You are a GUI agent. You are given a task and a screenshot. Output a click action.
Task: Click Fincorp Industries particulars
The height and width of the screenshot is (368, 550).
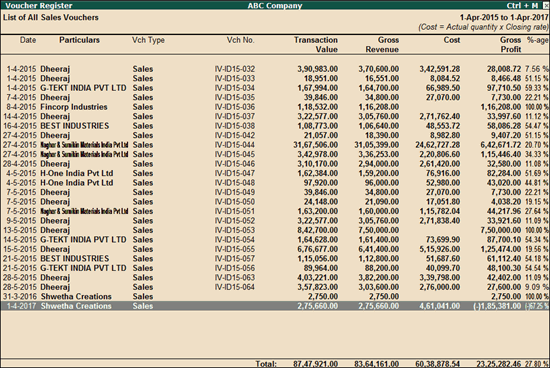click(x=74, y=107)
